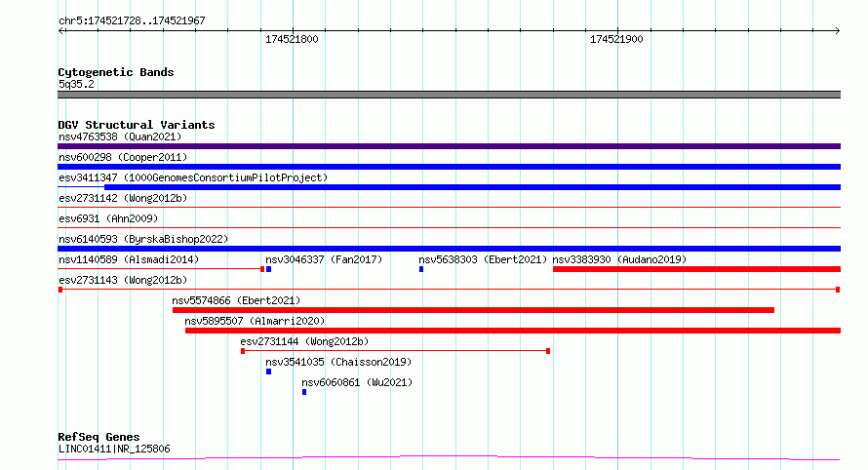The height and width of the screenshot is (470, 868).
Task: Click the thin red esv2731142 variant line
Action: coord(449,208)
